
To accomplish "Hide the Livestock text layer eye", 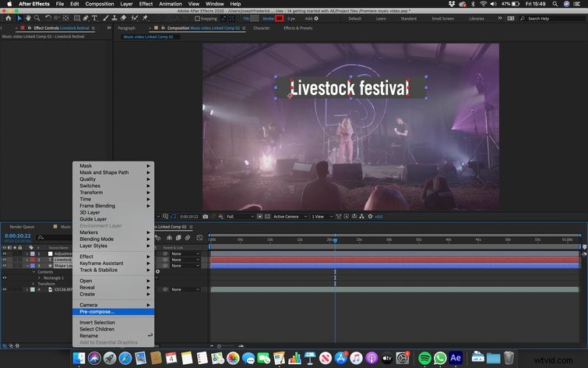I will click(5, 260).
